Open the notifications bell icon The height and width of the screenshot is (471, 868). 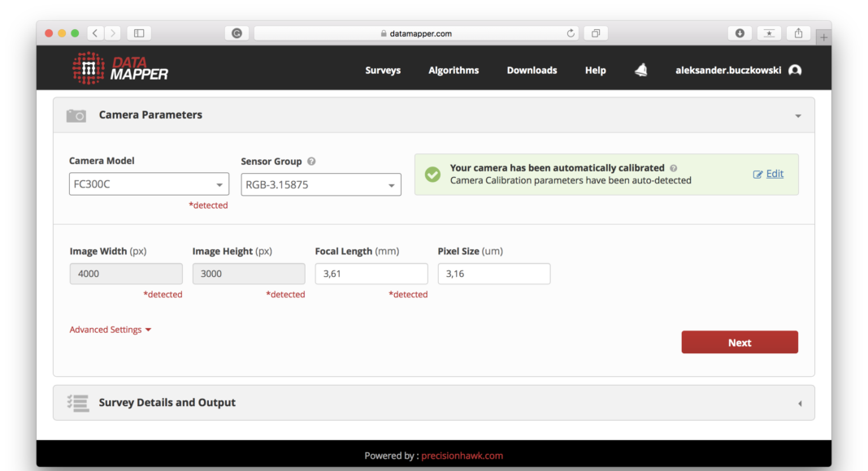coord(641,71)
